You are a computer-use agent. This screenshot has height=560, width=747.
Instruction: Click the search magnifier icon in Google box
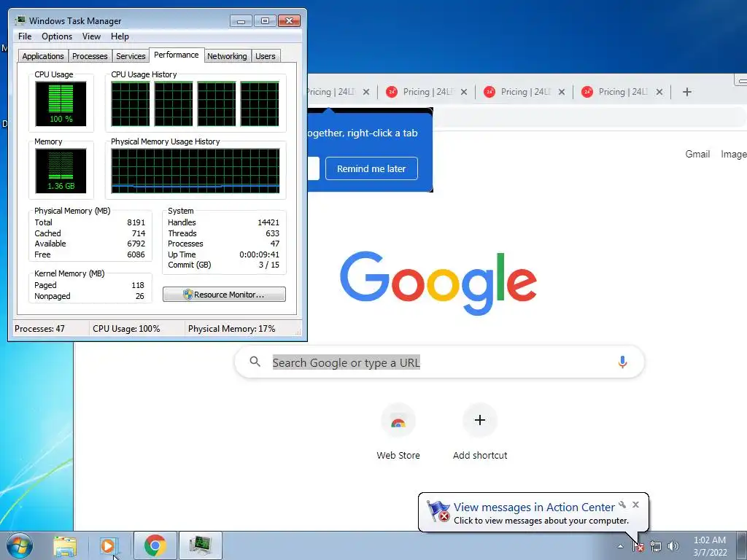(255, 362)
